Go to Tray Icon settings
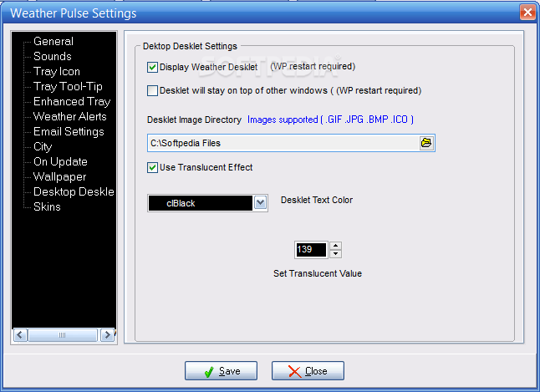The image size is (540, 392). (x=57, y=71)
